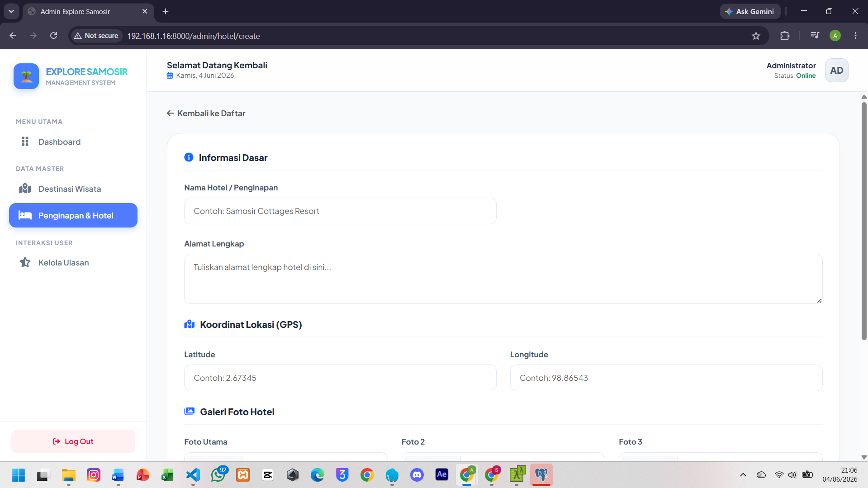Open the taskbar clock and date

(840, 475)
